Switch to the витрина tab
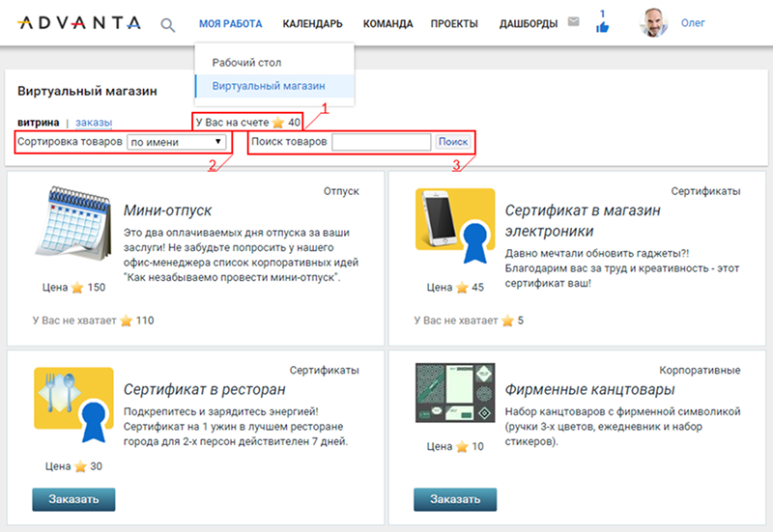 tap(39, 123)
